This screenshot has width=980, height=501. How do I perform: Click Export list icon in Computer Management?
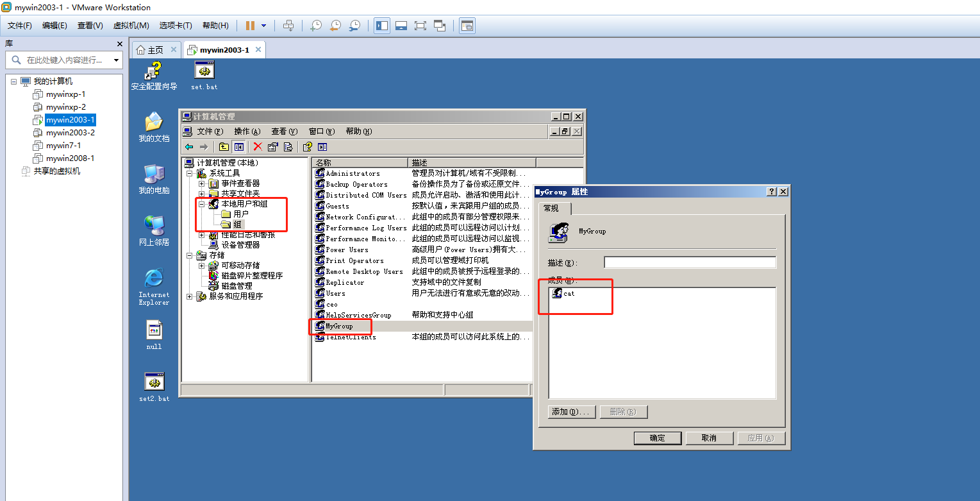(288, 147)
